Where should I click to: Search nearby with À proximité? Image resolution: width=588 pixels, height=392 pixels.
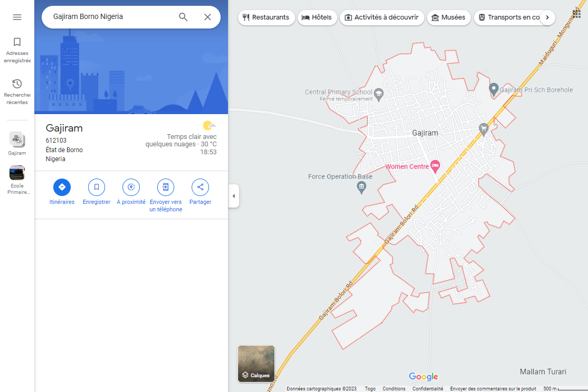tap(131, 187)
